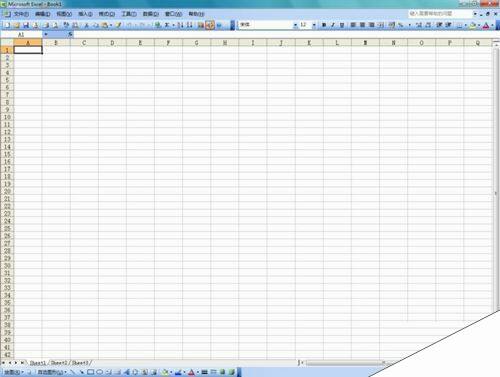
Task: Save the workbook with the floppy icon
Action: pos(26,25)
